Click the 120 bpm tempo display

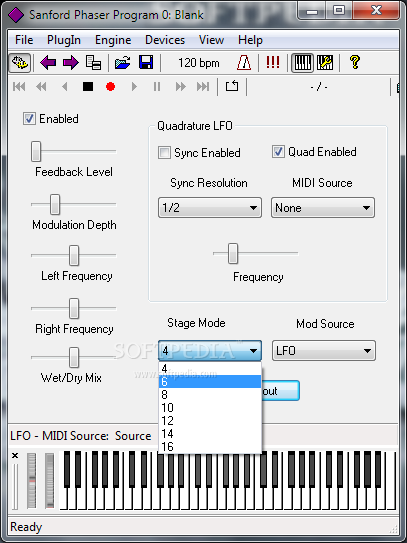[x=199, y=63]
